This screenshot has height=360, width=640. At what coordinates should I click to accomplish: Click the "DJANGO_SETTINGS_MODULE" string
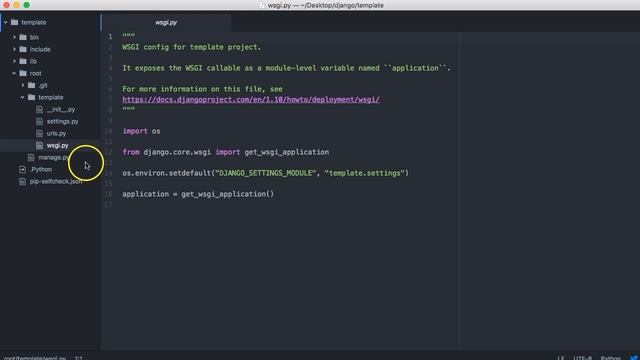pyautogui.click(x=266, y=173)
